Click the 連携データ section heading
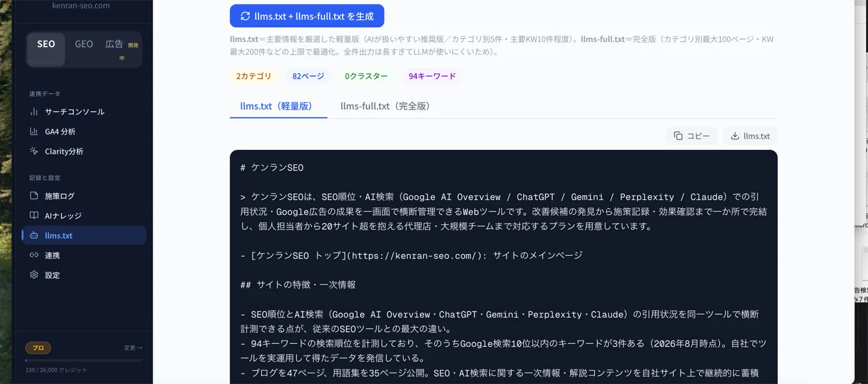This screenshot has height=384, width=868. [x=45, y=94]
